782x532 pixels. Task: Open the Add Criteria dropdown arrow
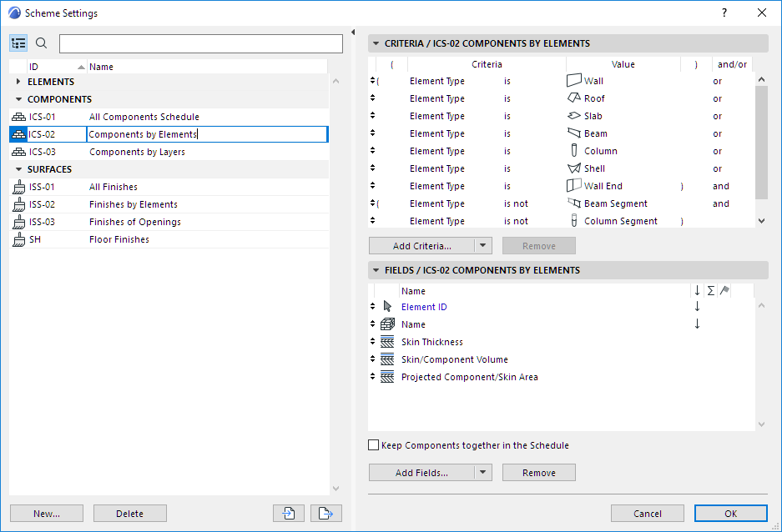[x=482, y=245]
